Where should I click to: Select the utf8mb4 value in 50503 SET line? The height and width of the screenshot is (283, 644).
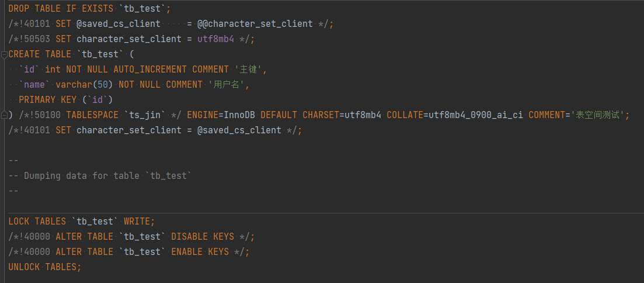pos(215,39)
